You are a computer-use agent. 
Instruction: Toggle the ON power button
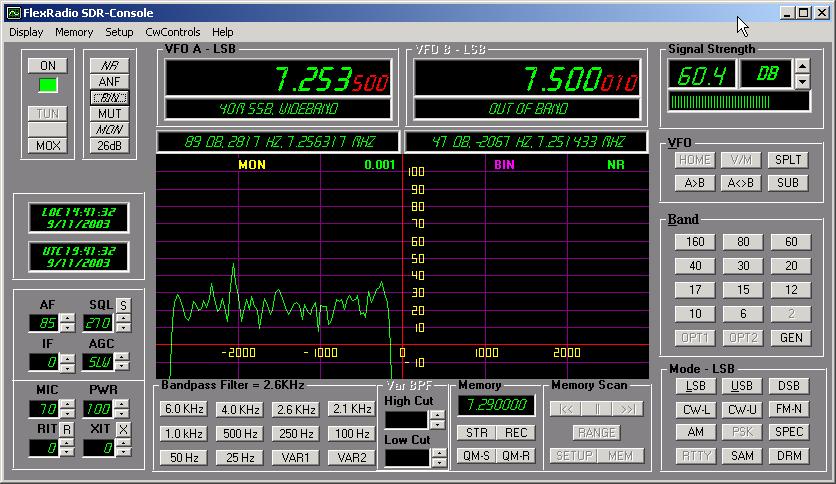coord(47,65)
